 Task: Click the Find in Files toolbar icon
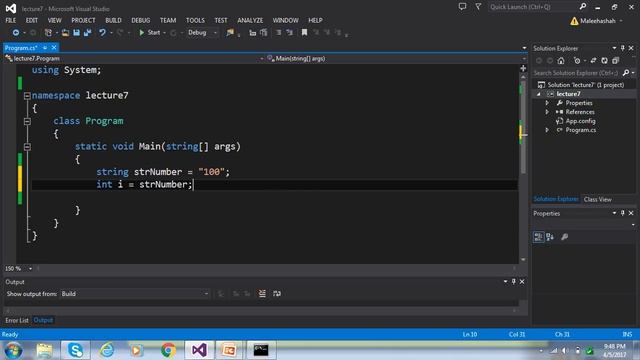(x=230, y=33)
